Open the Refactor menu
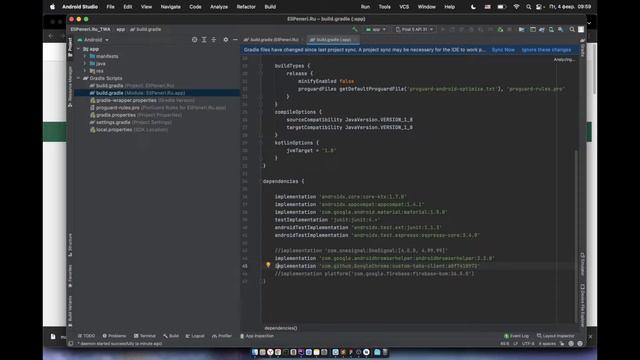Screen dimensions: 640x360 click(x=246, y=7)
